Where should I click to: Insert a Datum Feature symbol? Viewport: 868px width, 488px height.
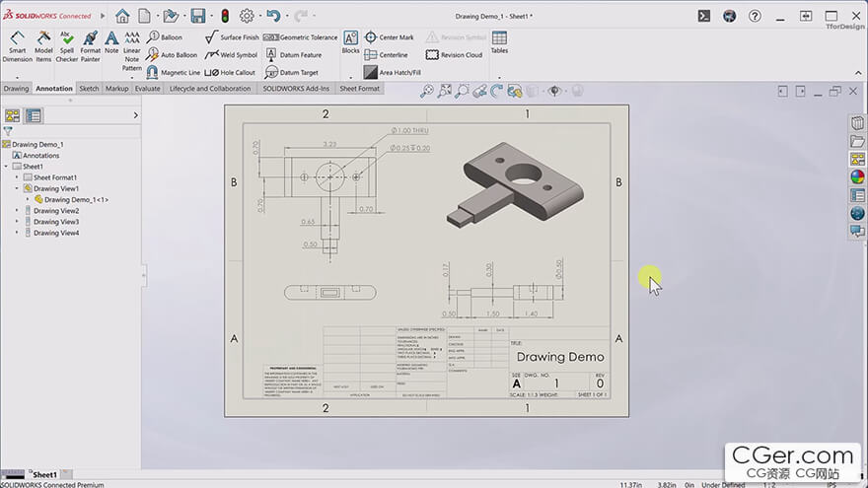[x=293, y=55]
